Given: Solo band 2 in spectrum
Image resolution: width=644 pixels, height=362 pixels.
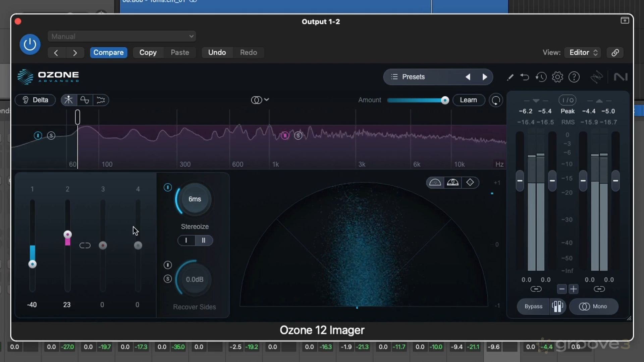Looking at the screenshot, I should click(298, 136).
